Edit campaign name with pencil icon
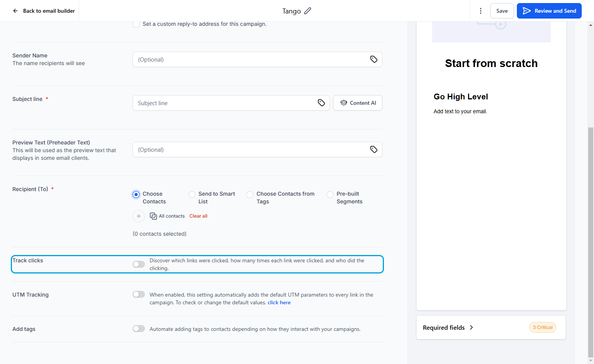 308,11
